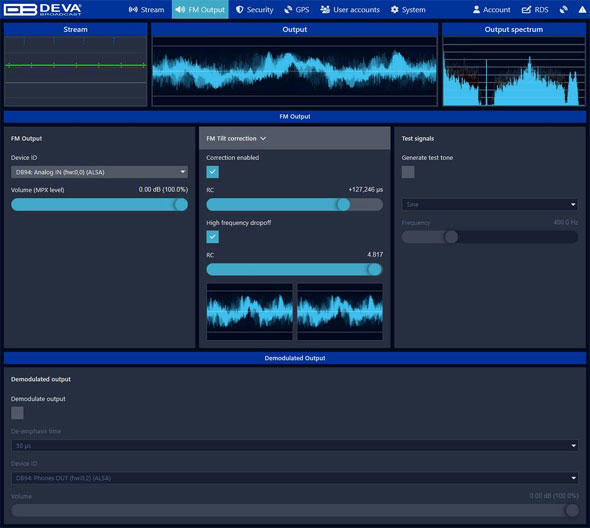The image size is (590, 528).
Task: Select the FM Output tab
Action: [200, 9]
